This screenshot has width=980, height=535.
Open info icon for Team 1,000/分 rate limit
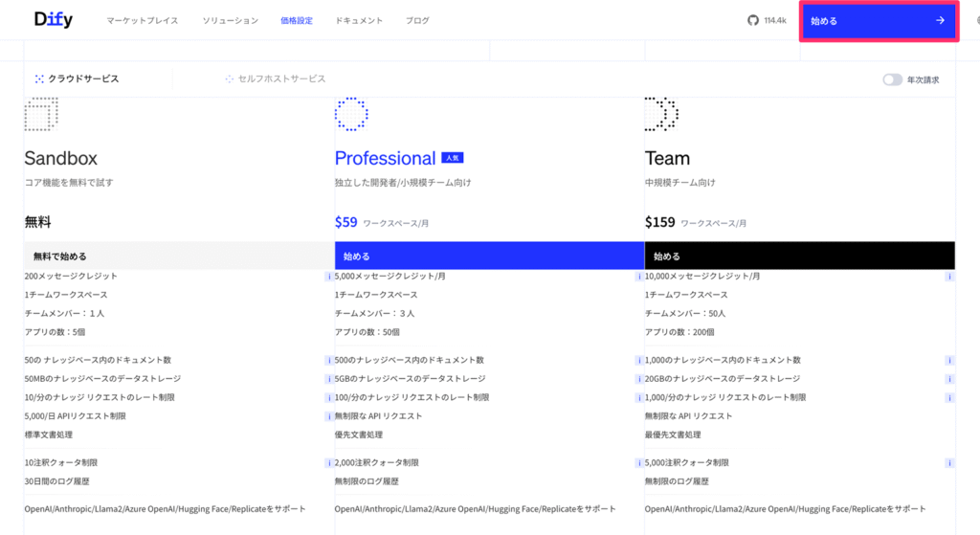(x=949, y=398)
